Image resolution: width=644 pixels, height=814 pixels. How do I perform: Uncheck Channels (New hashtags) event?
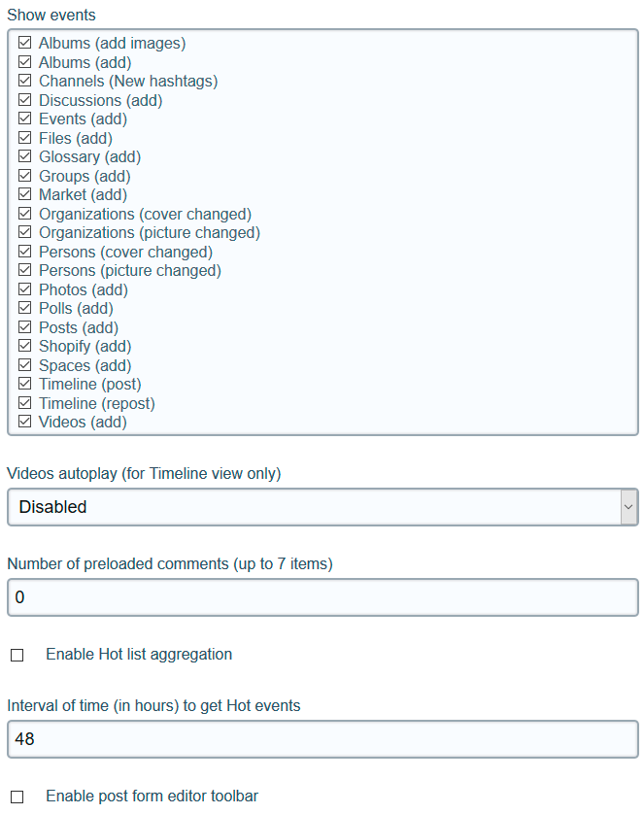[25, 82]
